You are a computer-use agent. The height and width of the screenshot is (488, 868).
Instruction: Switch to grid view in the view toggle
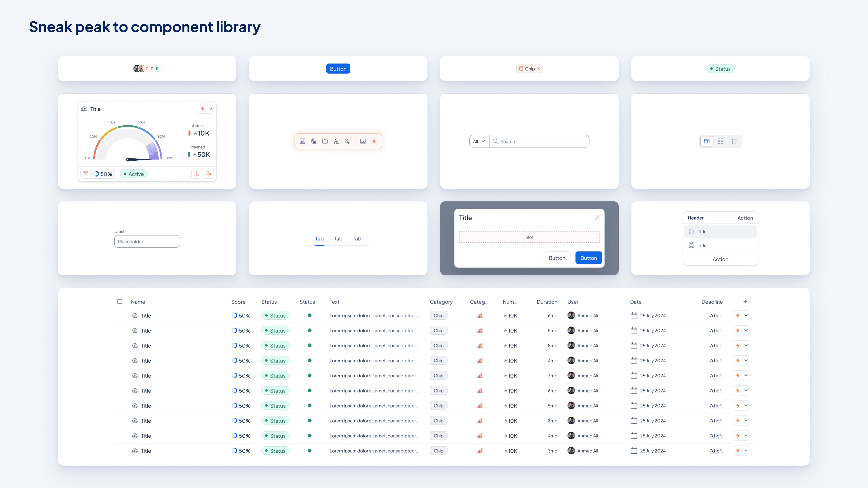(x=720, y=141)
